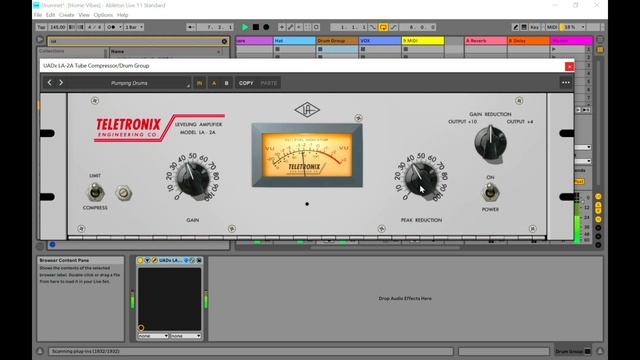Enable MIDI map mode
Viewport: 640px width, 360px height.
551,27
